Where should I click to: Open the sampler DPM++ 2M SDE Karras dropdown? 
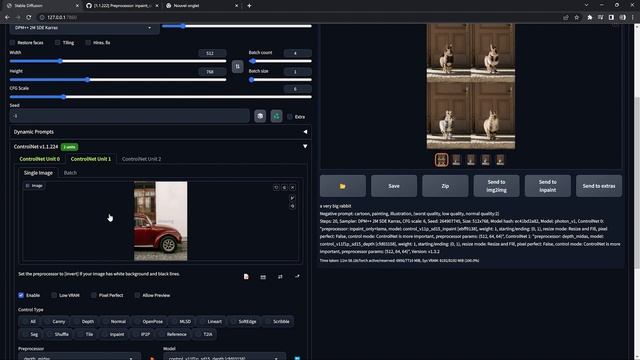[84, 28]
